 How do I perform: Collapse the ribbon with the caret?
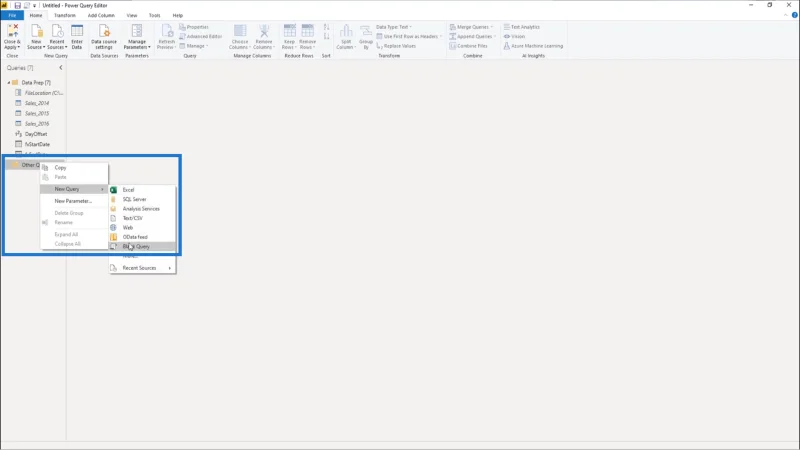click(x=786, y=15)
